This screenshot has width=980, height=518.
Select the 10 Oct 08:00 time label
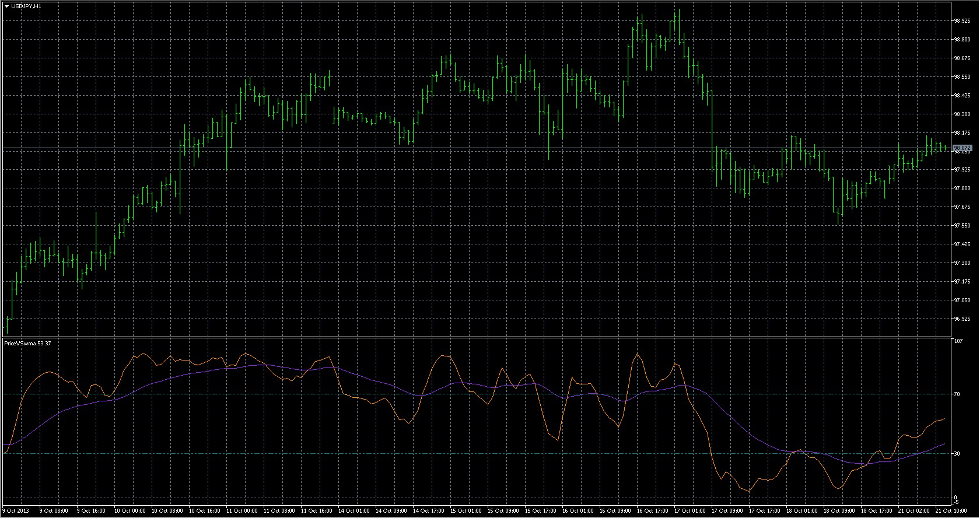(x=167, y=511)
